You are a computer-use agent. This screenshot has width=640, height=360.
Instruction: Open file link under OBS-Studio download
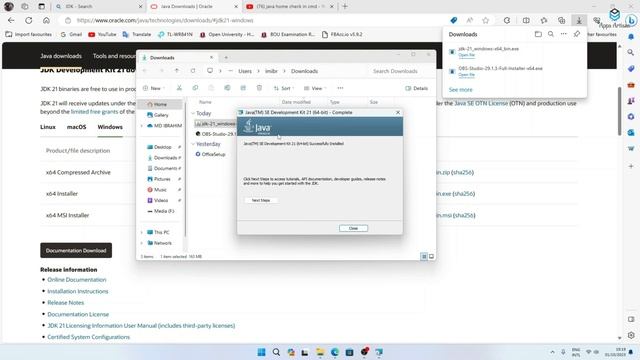tap(466, 75)
